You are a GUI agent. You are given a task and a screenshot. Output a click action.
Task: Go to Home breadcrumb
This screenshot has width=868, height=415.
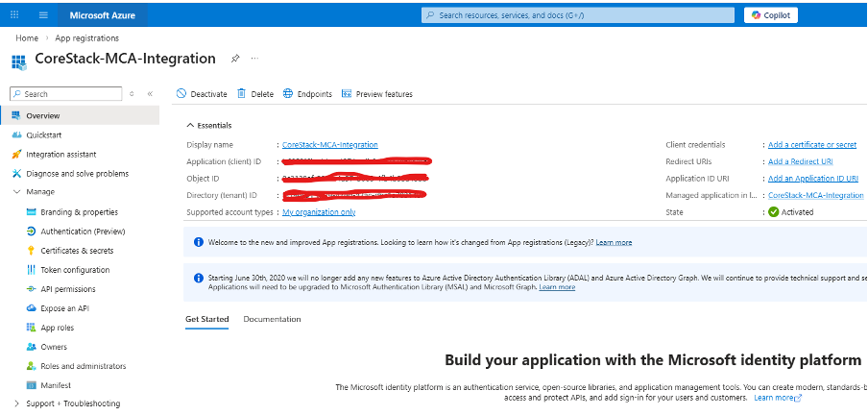click(27, 38)
